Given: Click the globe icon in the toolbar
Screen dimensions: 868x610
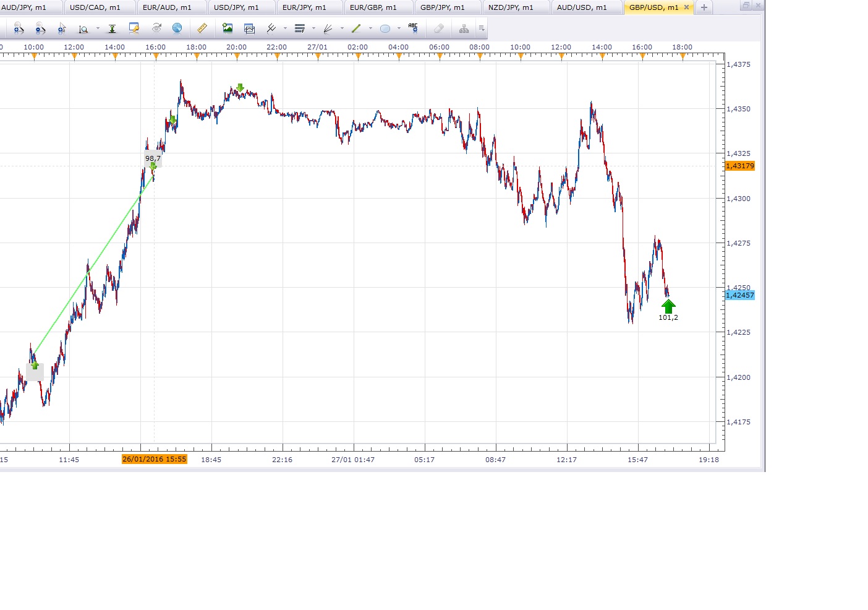Looking at the screenshot, I should point(177,28).
